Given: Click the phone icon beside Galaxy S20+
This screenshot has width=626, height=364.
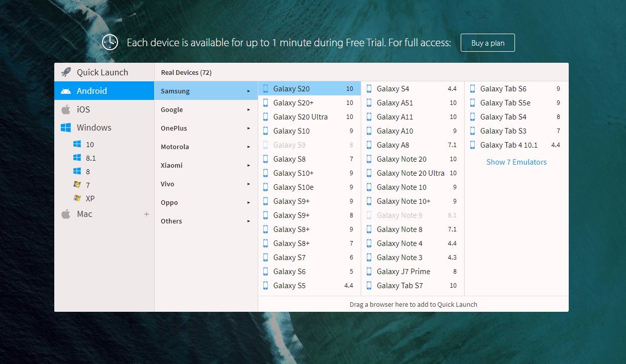Looking at the screenshot, I should pyautogui.click(x=266, y=103).
